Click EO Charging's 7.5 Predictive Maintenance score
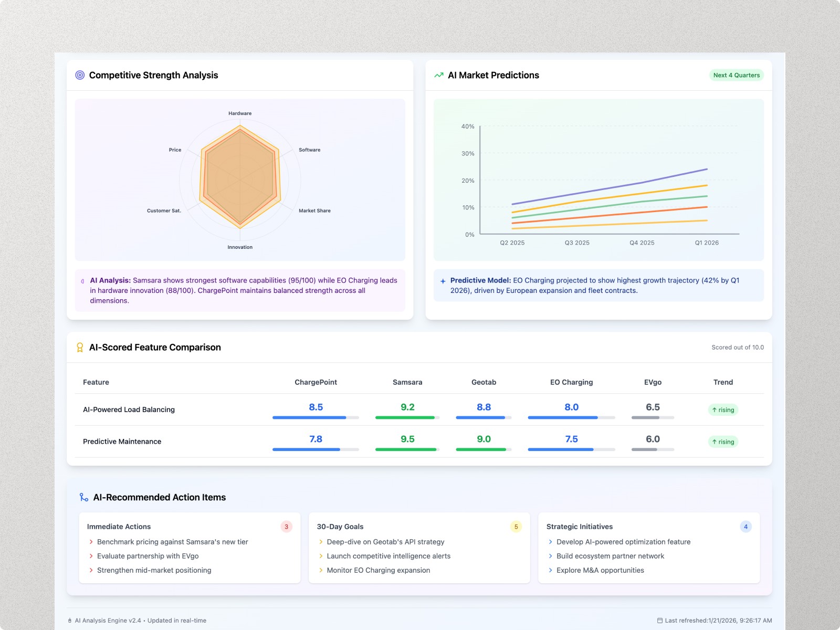The height and width of the screenshot is (630, 840). pyautogui.click(x=571, y=439)
